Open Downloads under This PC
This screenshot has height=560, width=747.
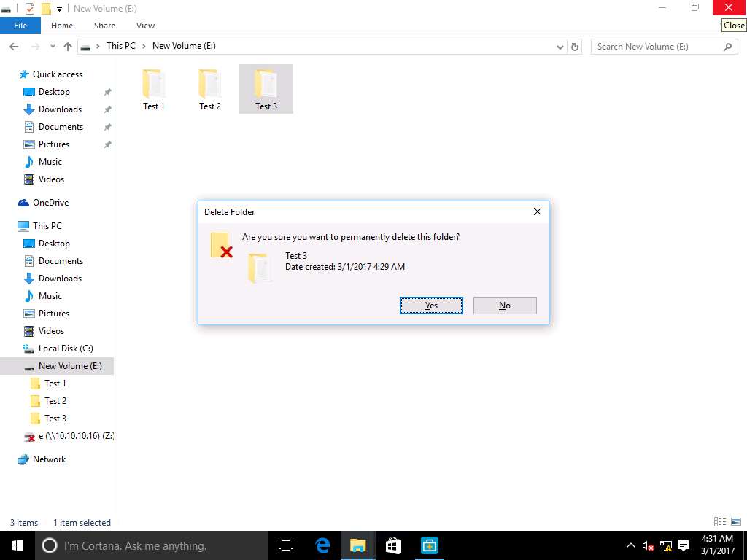coord(60,279)
